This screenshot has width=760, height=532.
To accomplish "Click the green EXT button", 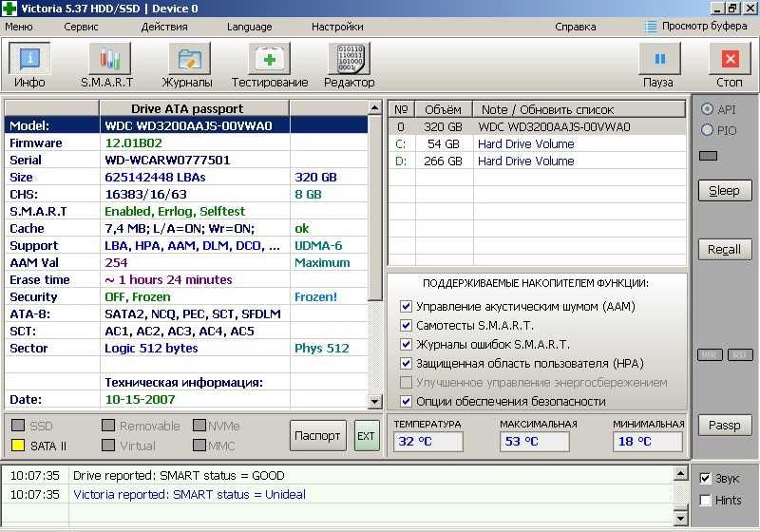I will click(x=367, y=436).
